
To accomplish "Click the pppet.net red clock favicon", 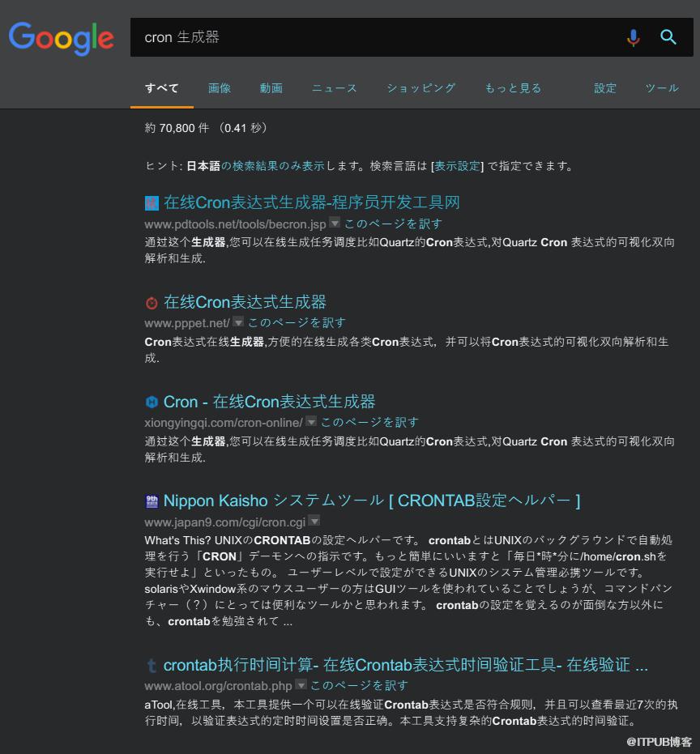I will click(152, 303).
